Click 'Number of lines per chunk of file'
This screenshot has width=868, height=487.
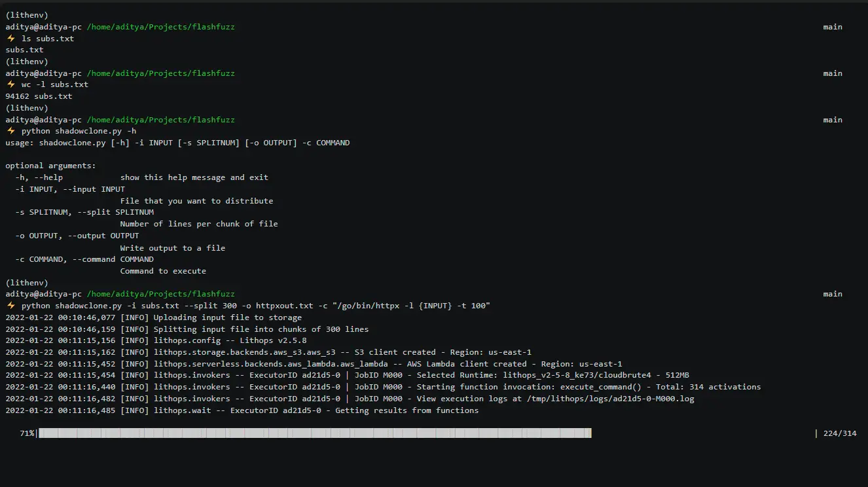pos(199,224)
